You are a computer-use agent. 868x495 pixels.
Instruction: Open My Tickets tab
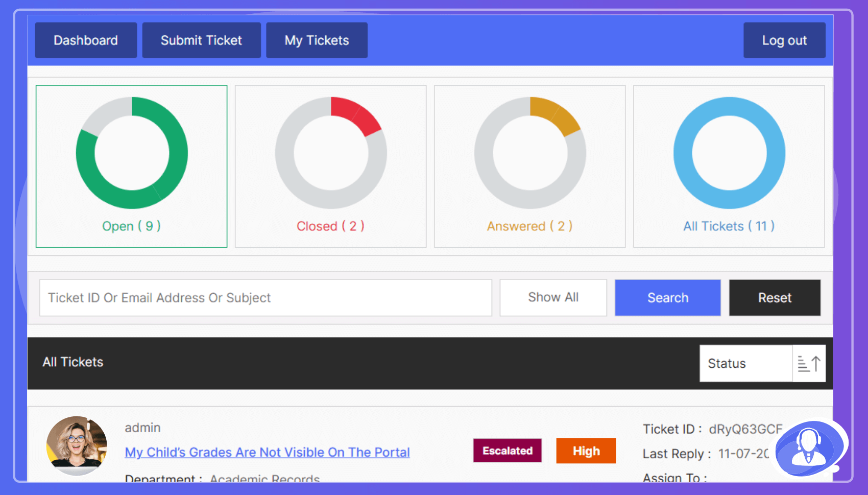point(317,40)
